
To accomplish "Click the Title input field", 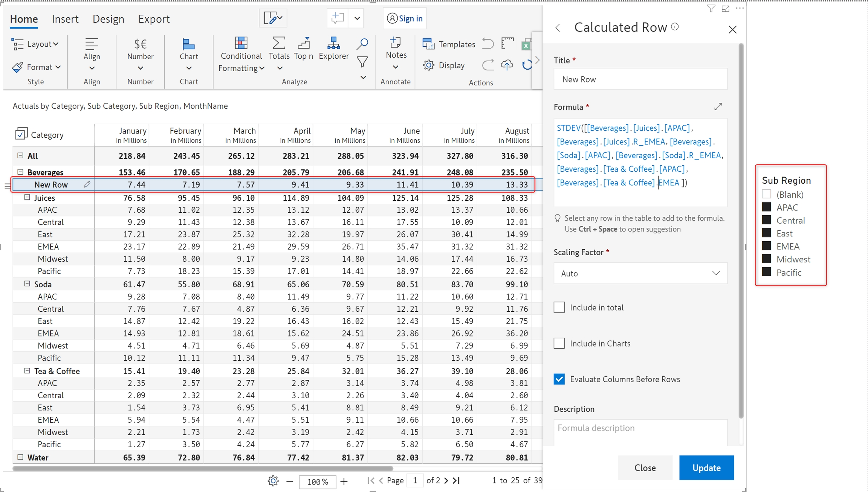I will pos(640,79).
